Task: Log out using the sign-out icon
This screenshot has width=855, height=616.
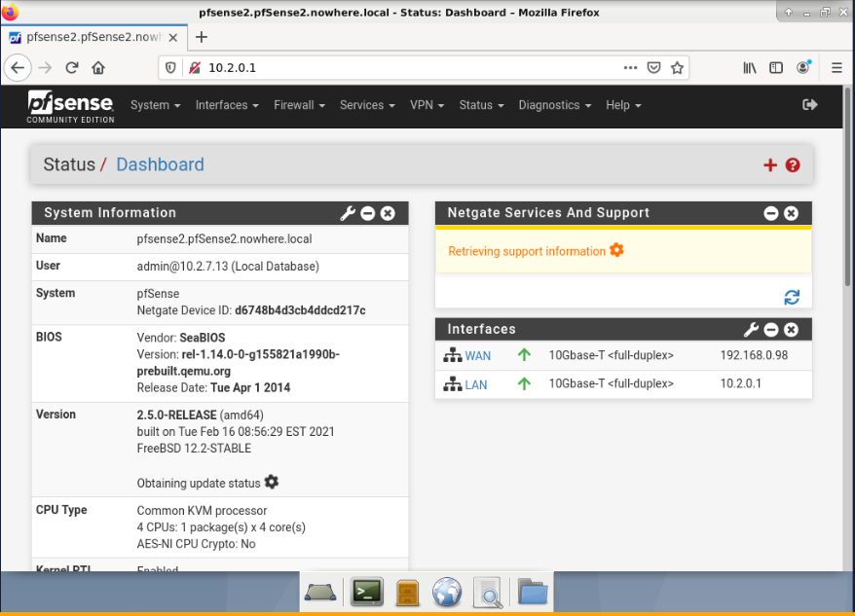Action: [x=810, y=105]
